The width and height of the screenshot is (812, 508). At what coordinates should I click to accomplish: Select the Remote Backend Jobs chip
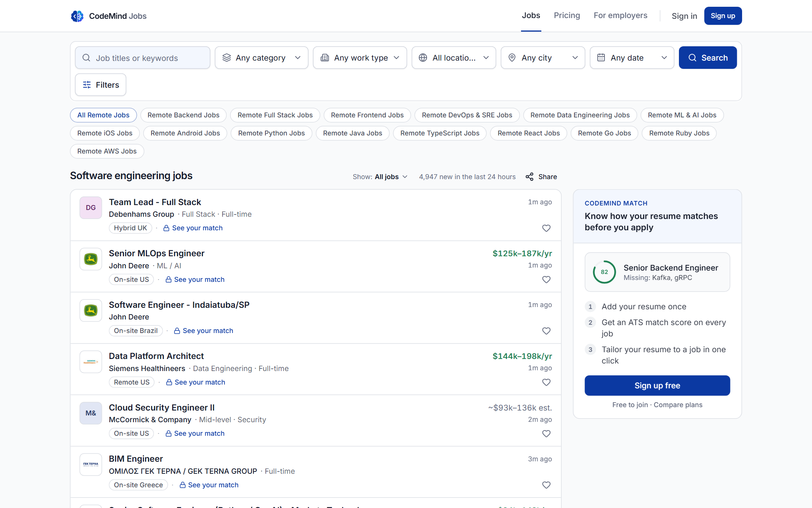click(x=183, y=115)
